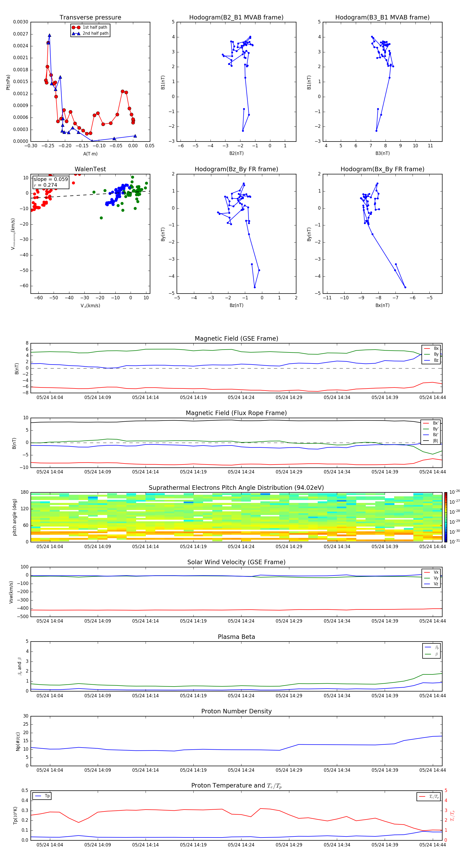Click the 'V_A(km/s)' x-axis label
The height and width of the screenshot is (868, 473).
click(90, 306)
